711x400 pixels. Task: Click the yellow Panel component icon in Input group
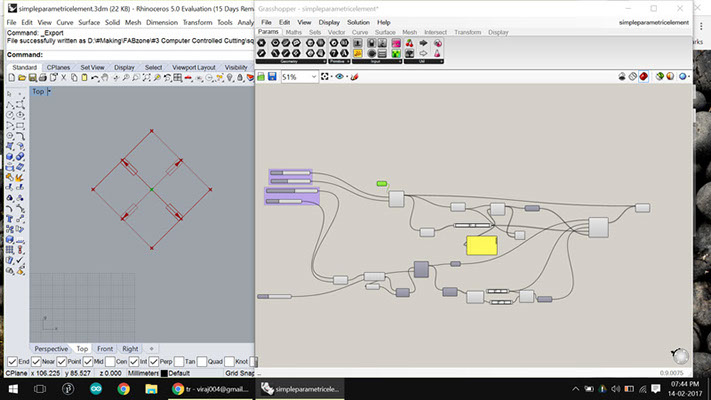(358, 54)
